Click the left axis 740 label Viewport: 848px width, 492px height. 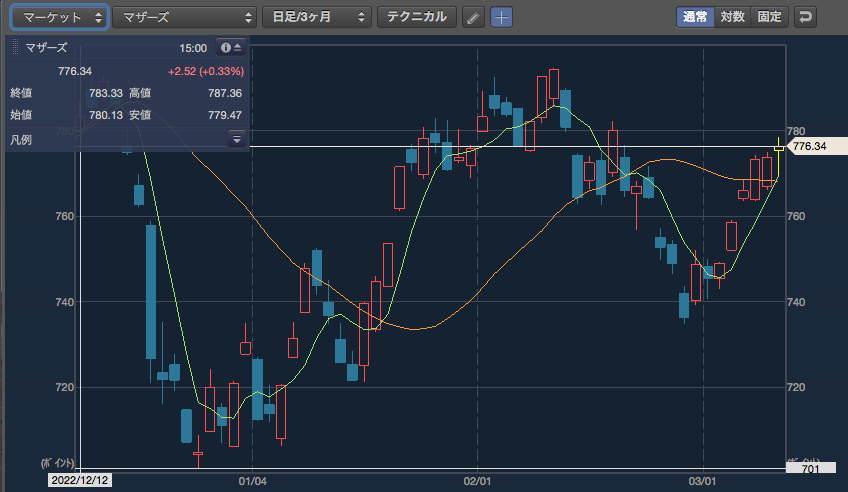click(65, 302)
